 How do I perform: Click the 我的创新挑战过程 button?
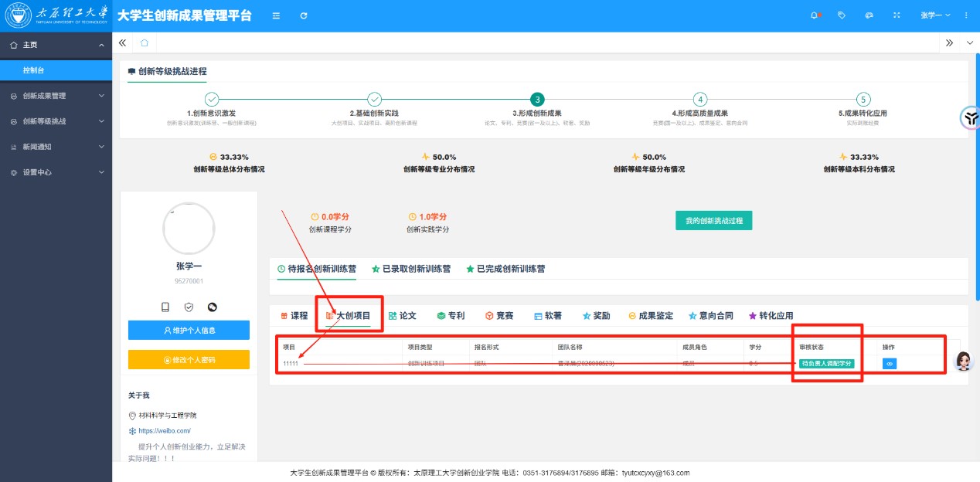[x=713, y=221]
